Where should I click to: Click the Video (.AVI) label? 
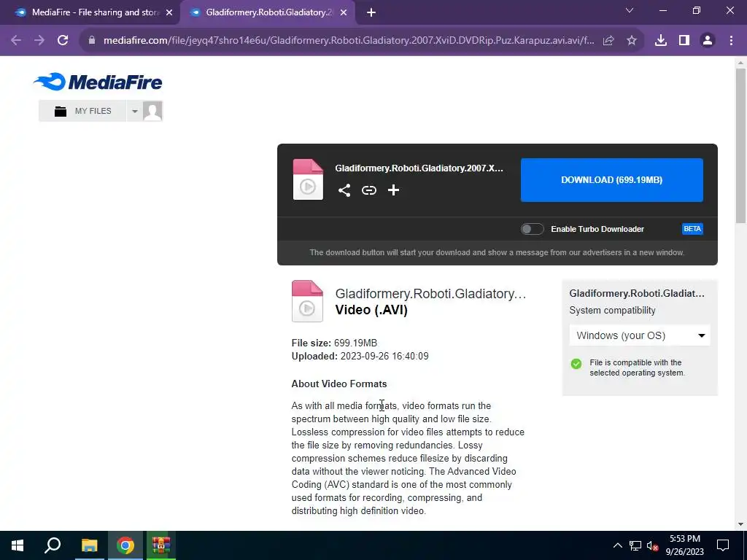[371, 310]
